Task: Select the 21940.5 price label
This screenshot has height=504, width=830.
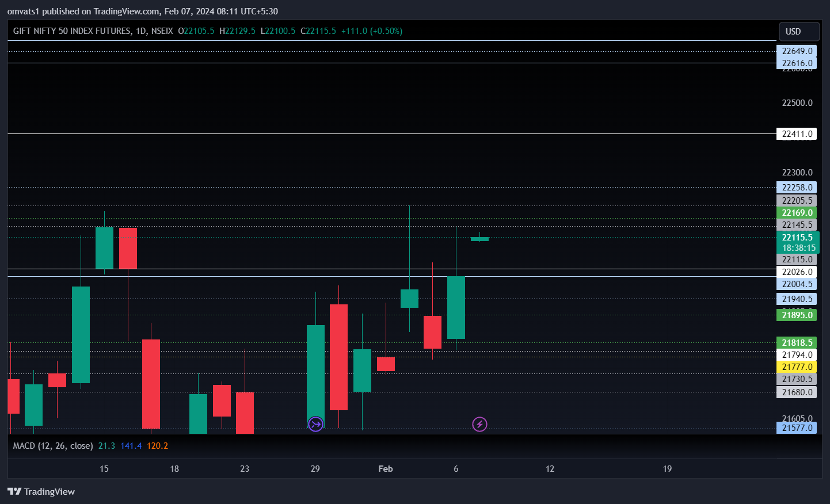Action: (x=797, y=299)
